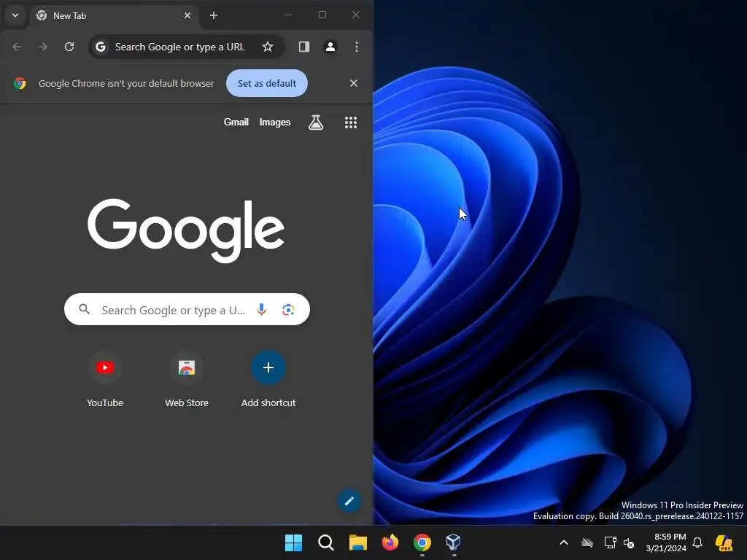
Task: Open a new tab with plus button
Action: point(214,16)
